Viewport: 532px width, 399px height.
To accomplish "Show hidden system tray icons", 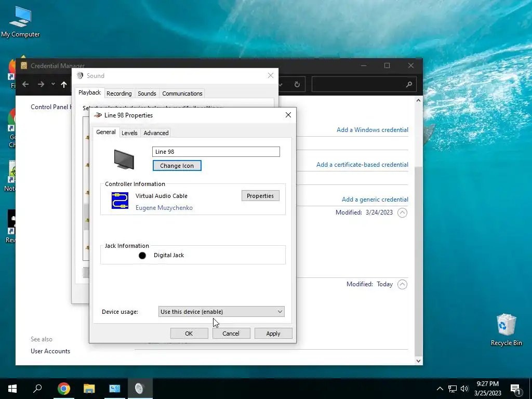I will [x=440, y=389].
